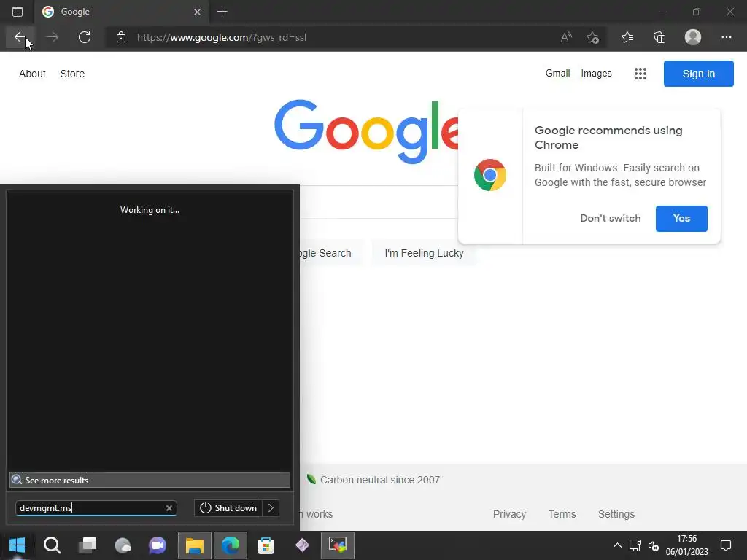The image size is (747, 560).
Task: Click the site padlock security icon
Action: coord(121,37)
